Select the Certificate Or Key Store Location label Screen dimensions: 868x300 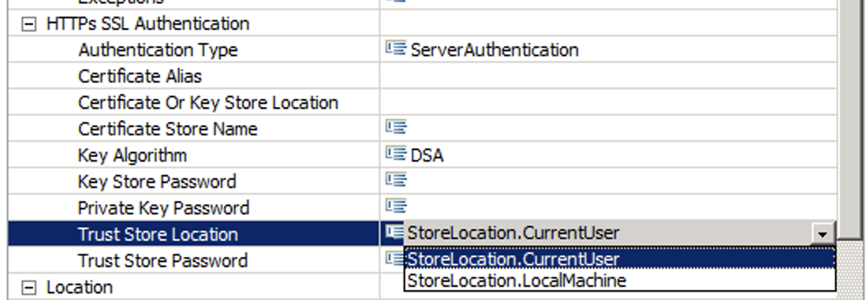(208, 103)
